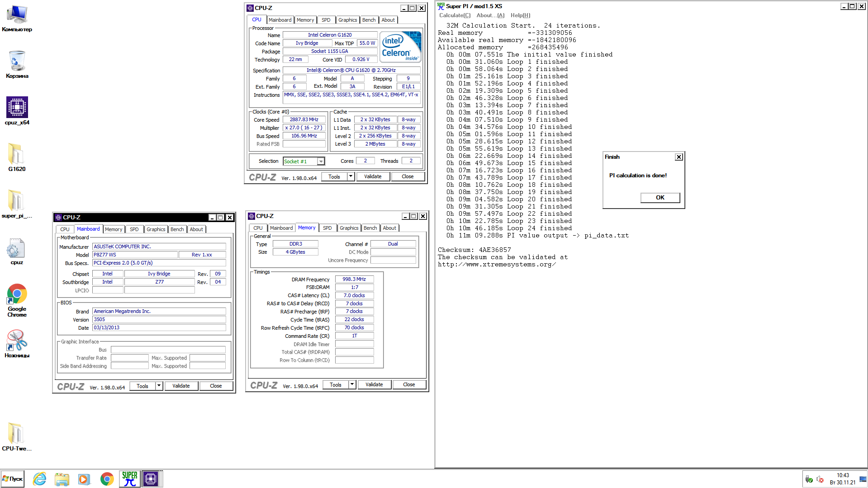Open the Help menu in Super PI
The width and height of the screenshot is (868, 488).
(x=520, y=15)
